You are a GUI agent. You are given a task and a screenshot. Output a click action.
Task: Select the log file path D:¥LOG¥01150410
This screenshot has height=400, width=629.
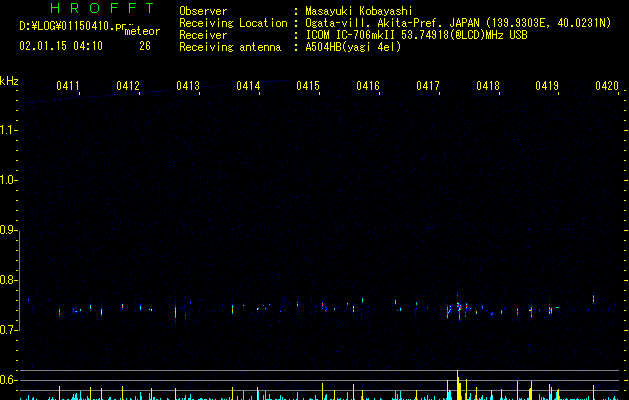[x=71, y=26]
